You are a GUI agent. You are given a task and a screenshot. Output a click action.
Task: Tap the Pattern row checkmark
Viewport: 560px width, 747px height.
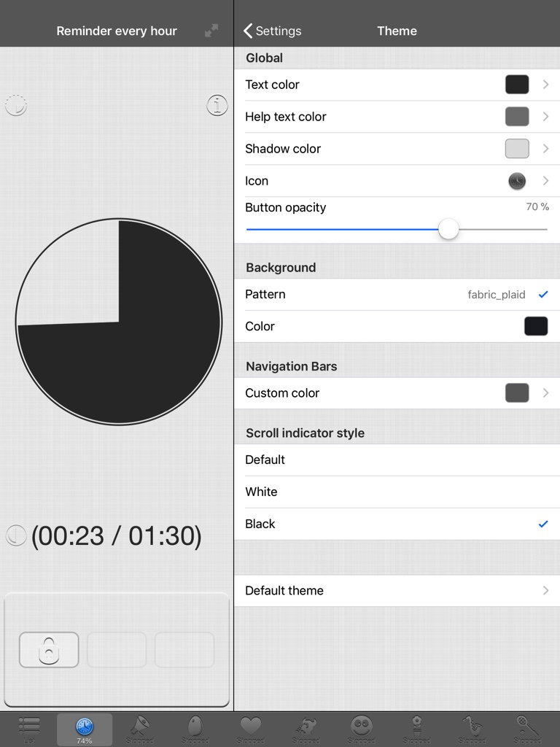(x=543, y=295)
